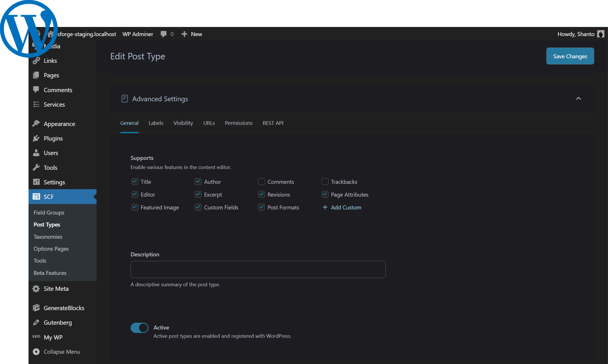Screen dimensions: 608x364
Task: Click the GenerateBlocks icon in sidebar
Action: 36,308
